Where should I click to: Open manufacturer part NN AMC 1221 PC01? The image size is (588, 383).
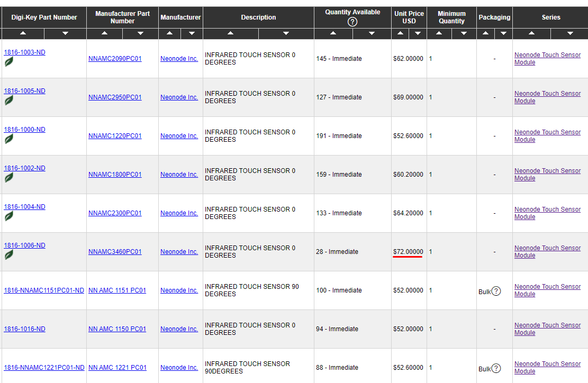click(x=117, y=368)
